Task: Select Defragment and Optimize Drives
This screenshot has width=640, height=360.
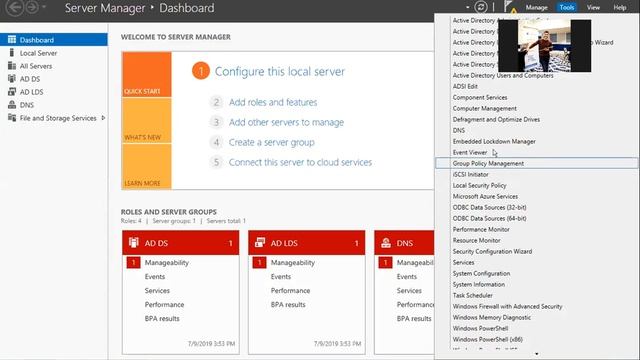Action: coord(496,120)
